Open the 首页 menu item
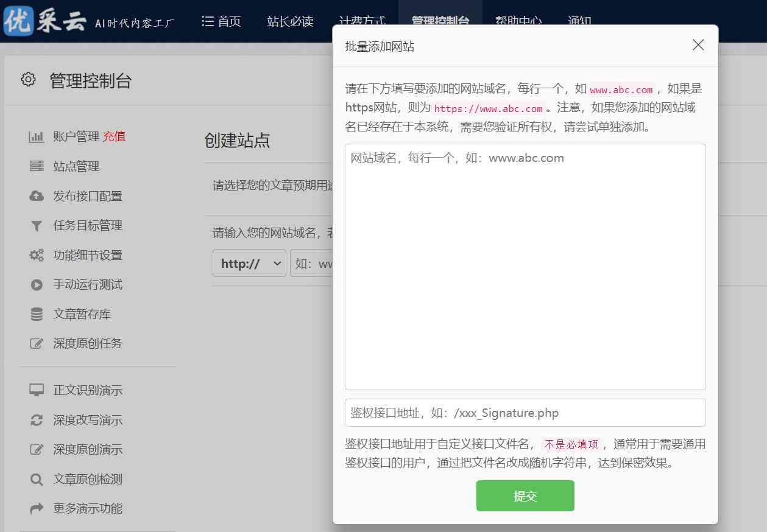This screenshot has height=532, width=767. click(x=221, y=21)
